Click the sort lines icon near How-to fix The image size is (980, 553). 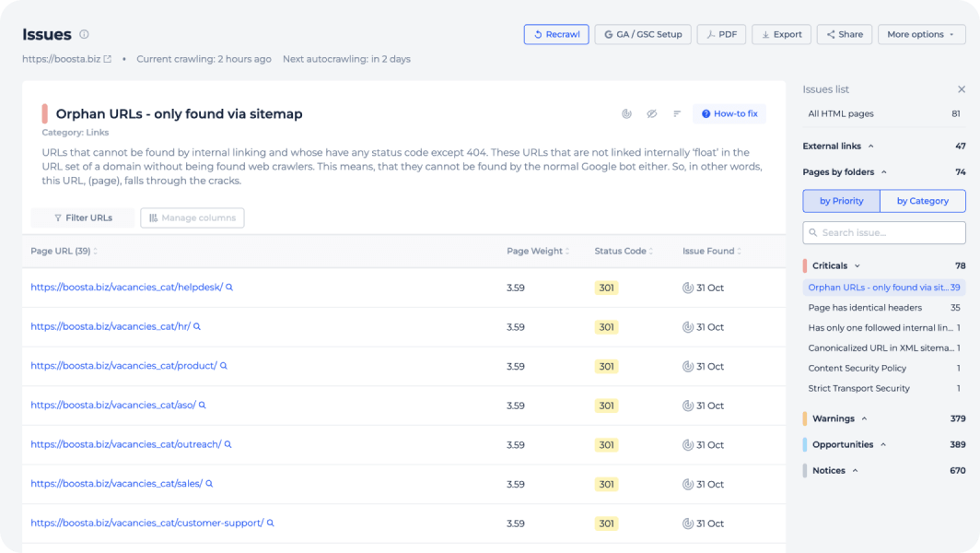click(677, 114)
